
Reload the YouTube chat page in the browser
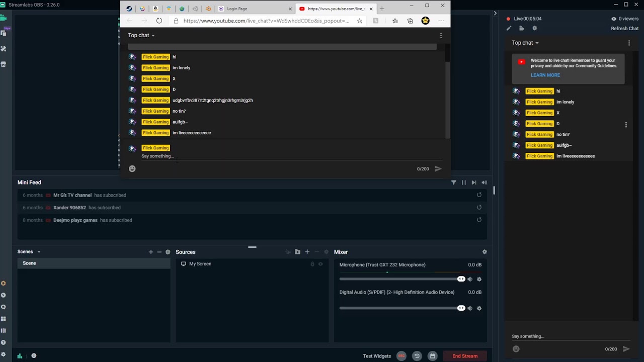click(159, 21)
